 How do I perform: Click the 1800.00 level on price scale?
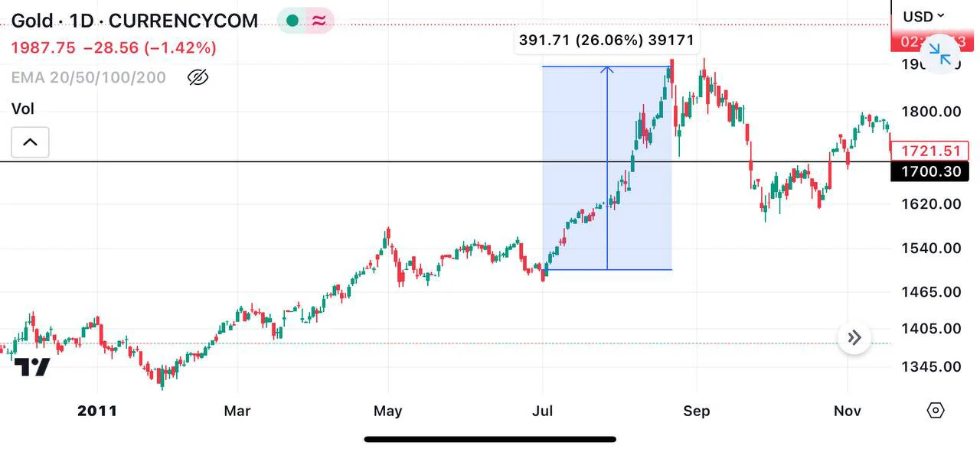coord(930,112)
